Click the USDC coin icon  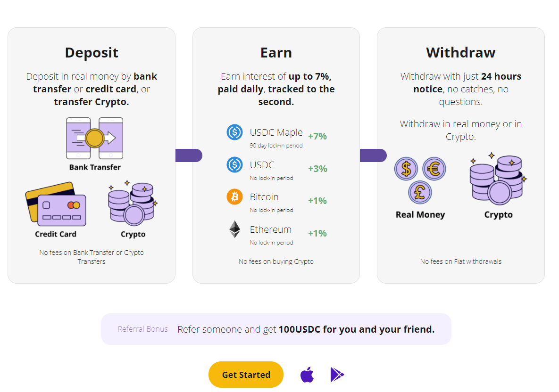pyautogui.click(x=234, y=164)
